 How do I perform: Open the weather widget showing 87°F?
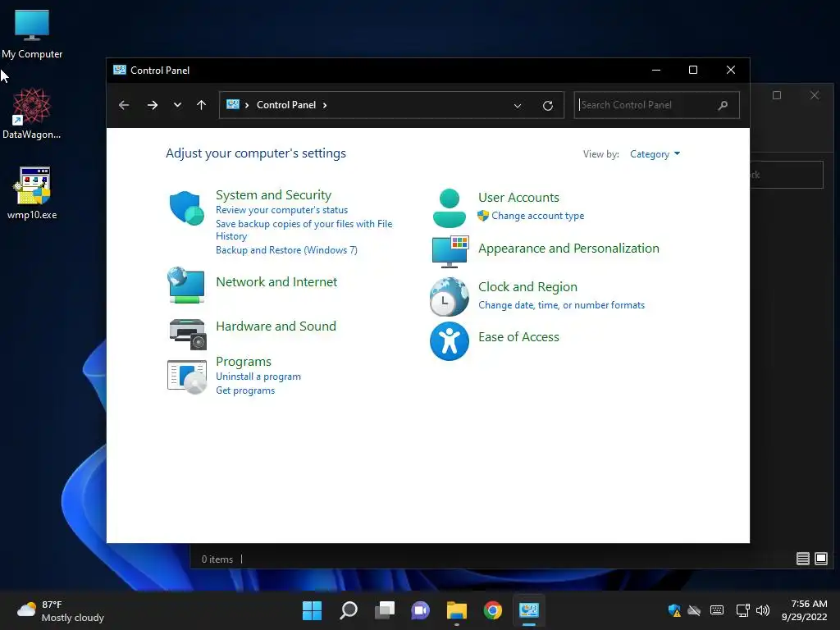coord(61,610)
